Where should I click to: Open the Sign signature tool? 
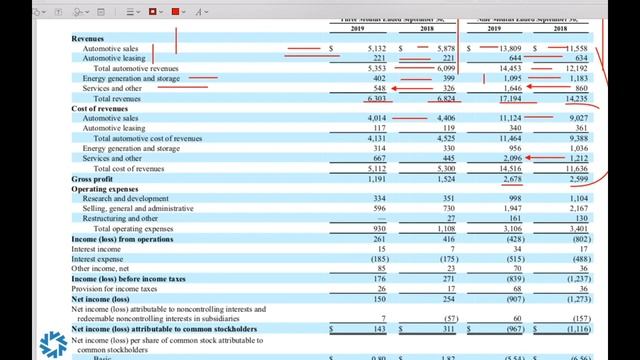(x=80, y=12)
